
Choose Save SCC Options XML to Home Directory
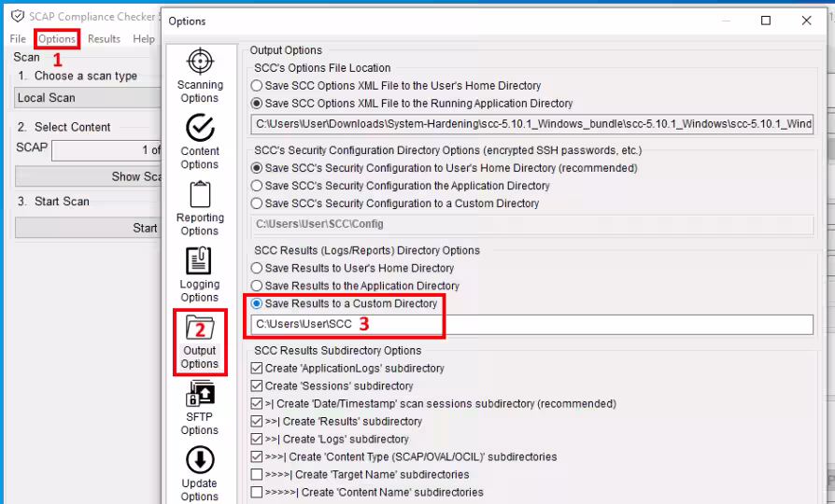[x=257, y=86]
